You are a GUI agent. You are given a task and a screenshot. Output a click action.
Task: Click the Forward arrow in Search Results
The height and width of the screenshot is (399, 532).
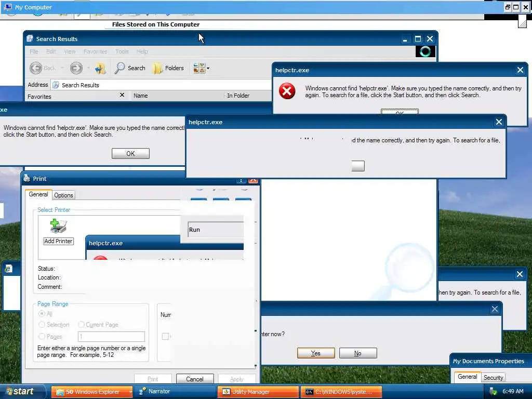coord(76,68)
